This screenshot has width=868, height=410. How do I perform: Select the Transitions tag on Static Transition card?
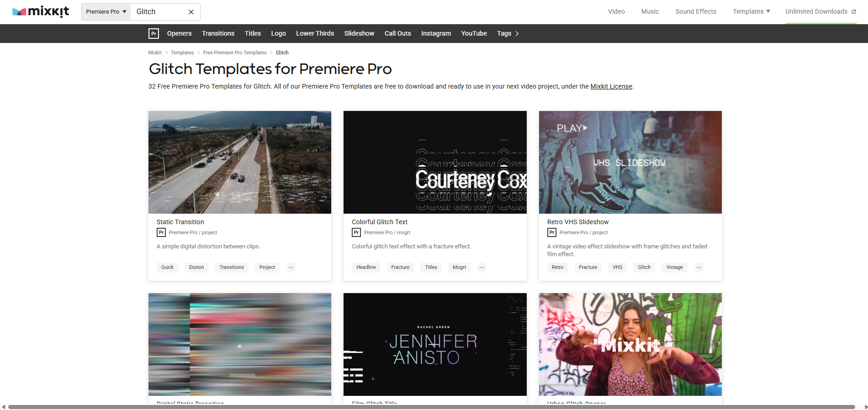click(232, 268)
